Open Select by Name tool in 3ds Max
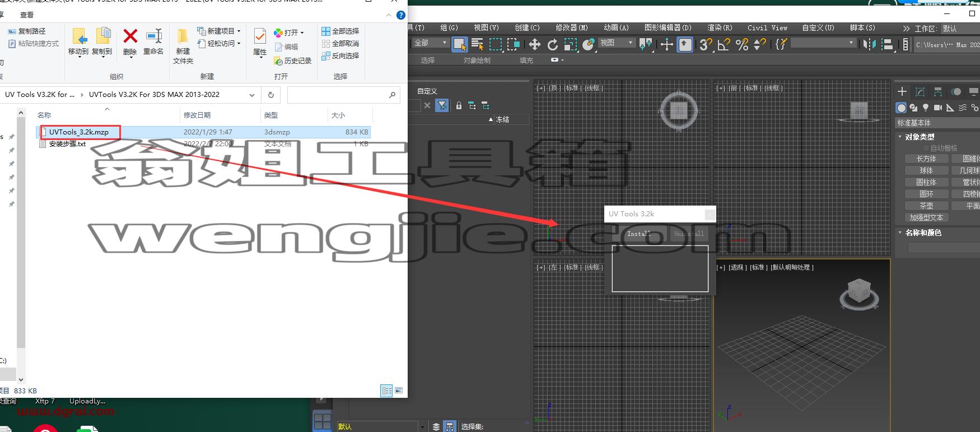The image size is (980, 432). tap(478, 44)
